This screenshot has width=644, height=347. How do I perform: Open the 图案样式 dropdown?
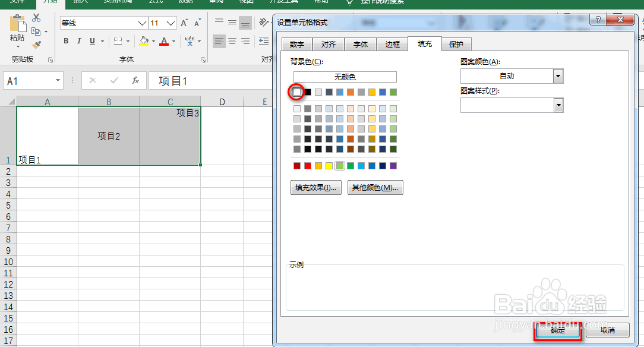(x=558, y=105)
